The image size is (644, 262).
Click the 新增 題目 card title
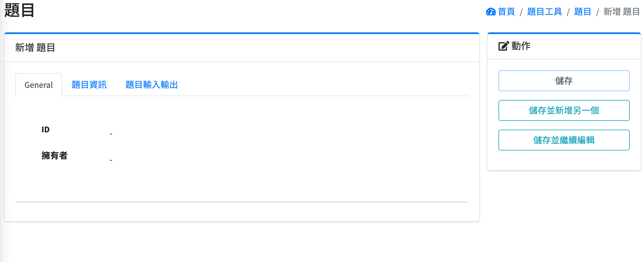click(35, 48)
